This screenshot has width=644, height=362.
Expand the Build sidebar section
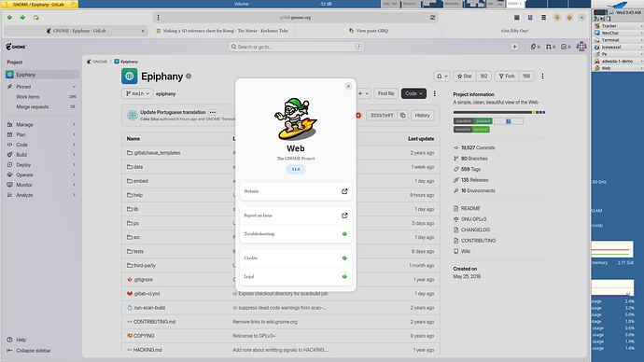click(42, 155)
